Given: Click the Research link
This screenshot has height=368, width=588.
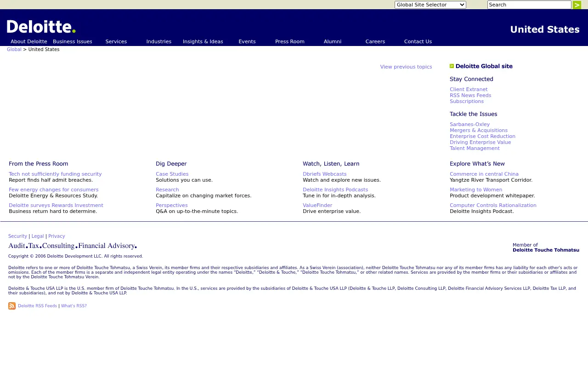Looking at the screenshot, I should click(x=167, y=190).
